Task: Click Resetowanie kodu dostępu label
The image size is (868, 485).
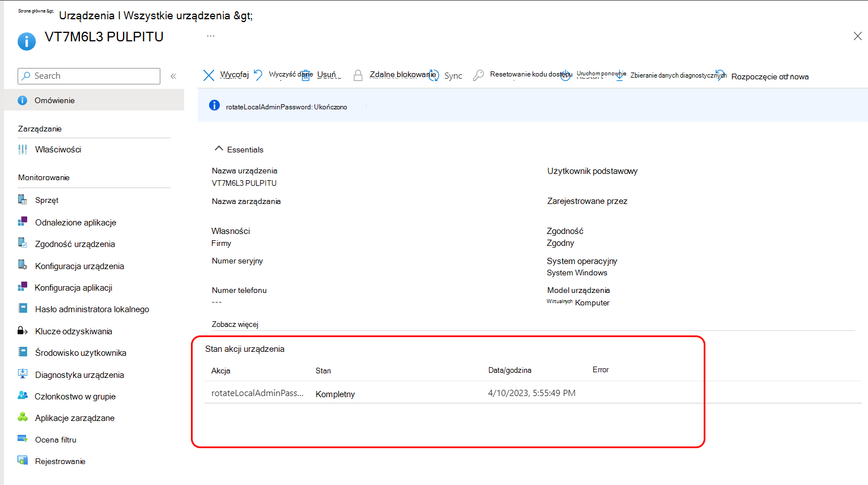Action: pos(531,74)
